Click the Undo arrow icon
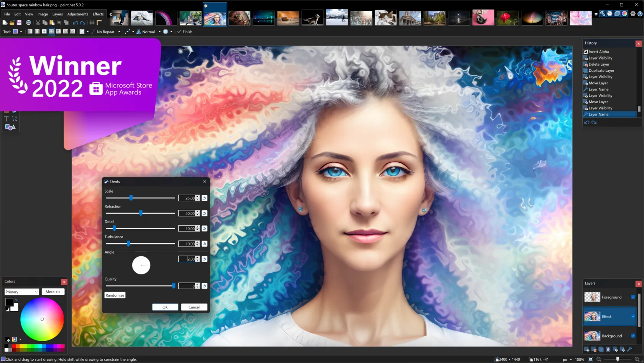The image size is (644, 363). [76, 23]
